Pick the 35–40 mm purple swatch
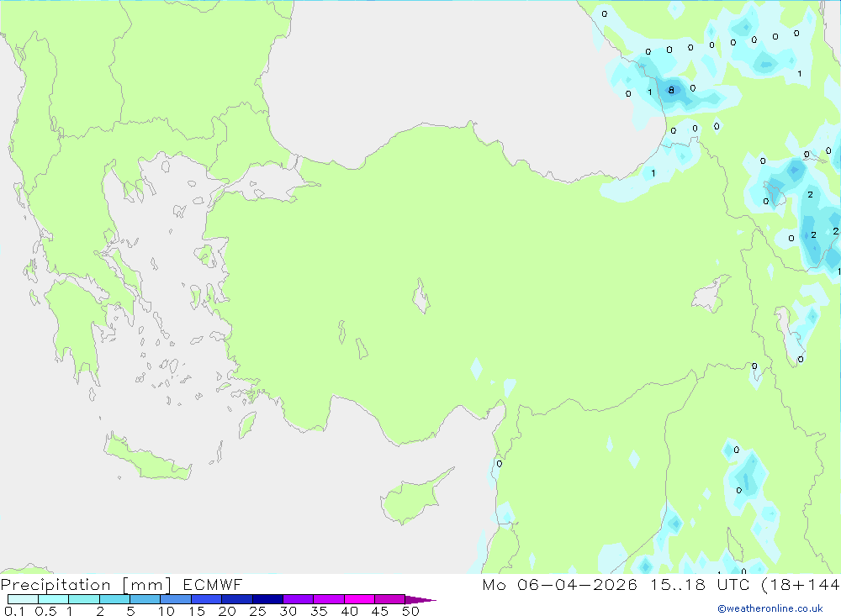This screenshot has width=841, height=616. coord(328,599)
